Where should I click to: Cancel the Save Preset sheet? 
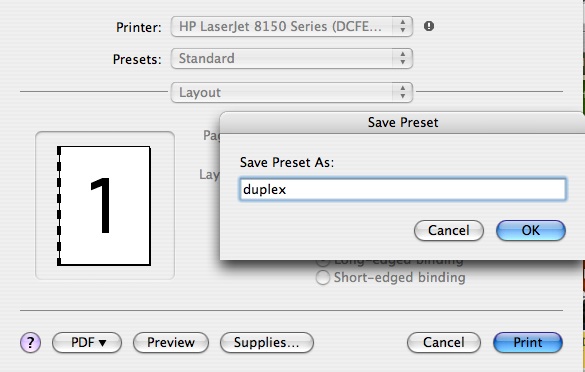coord(449,230)
